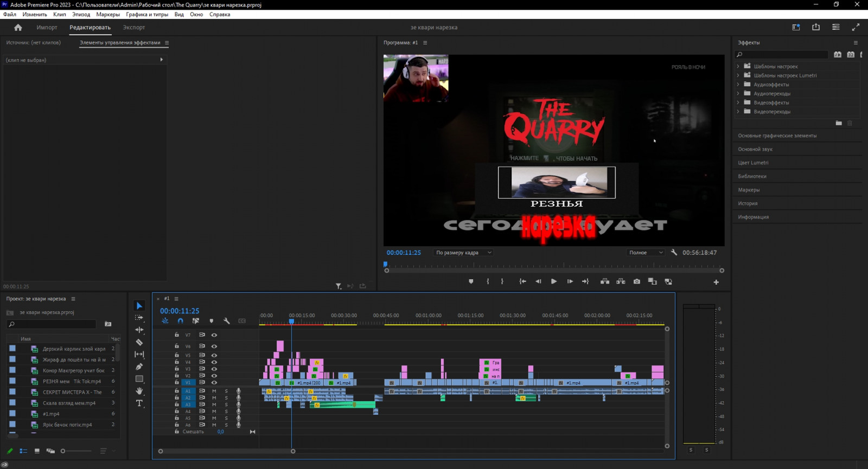
Task: Toggle Snap in timeline magnet icon
Action: click(x=181, y=321)
